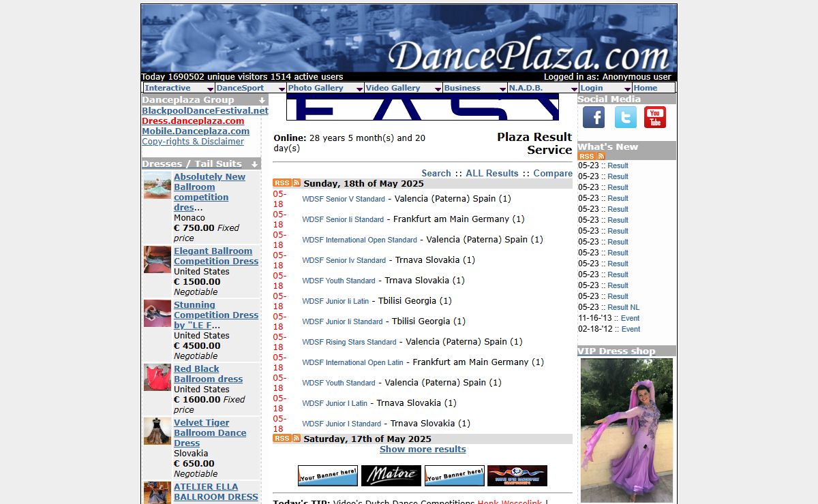Open the Twitter social media icon
Image resolution: width=818 pixels, height=504 pixels.
coord(626,117)
